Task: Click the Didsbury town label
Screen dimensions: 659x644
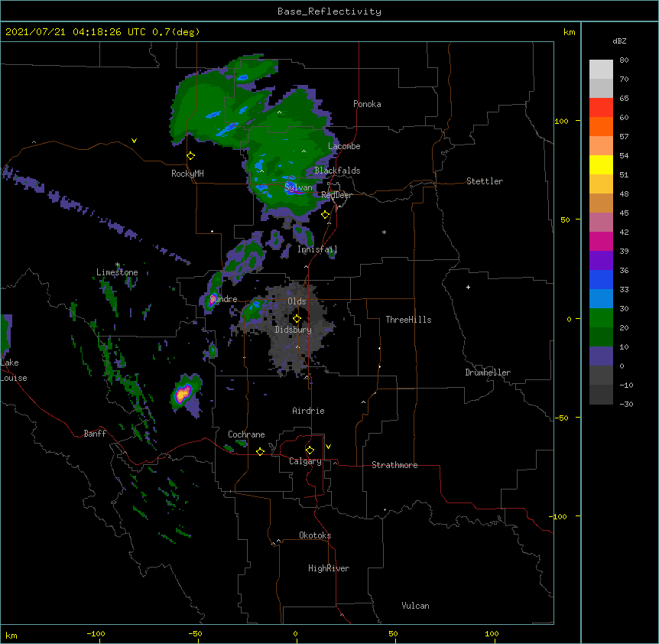Action: tap(293, 330)
